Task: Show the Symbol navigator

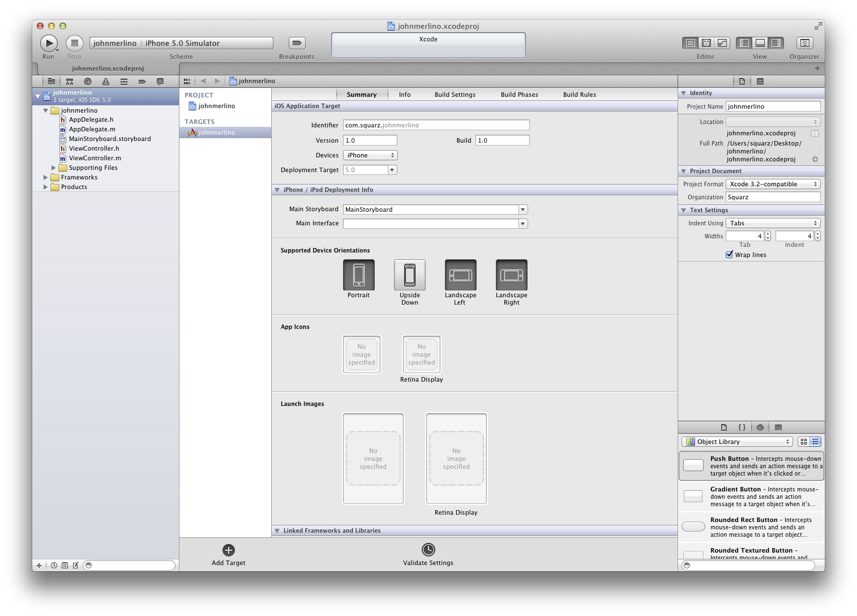Action: click(x=70, y=82)
